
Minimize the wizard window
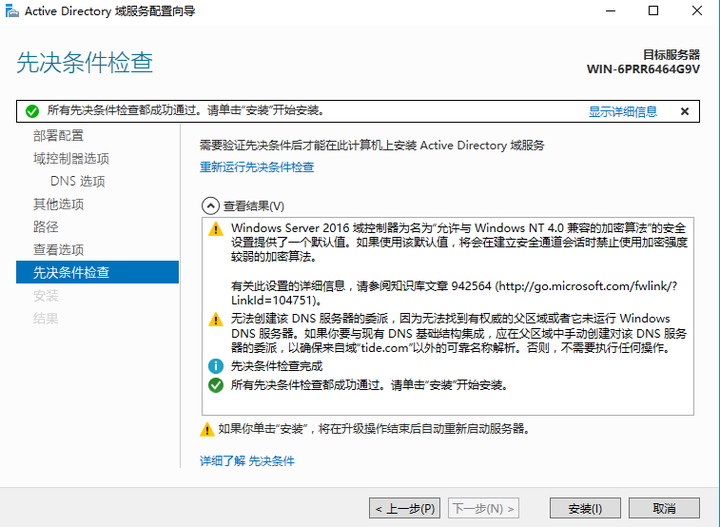pyautogui.click(x=610, y=11)
